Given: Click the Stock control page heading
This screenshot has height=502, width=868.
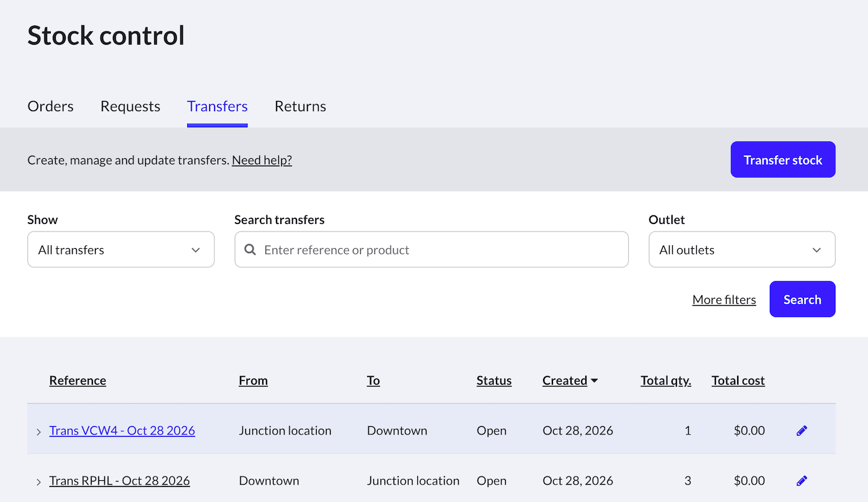Looking at the screenshot, I should 106,35.
